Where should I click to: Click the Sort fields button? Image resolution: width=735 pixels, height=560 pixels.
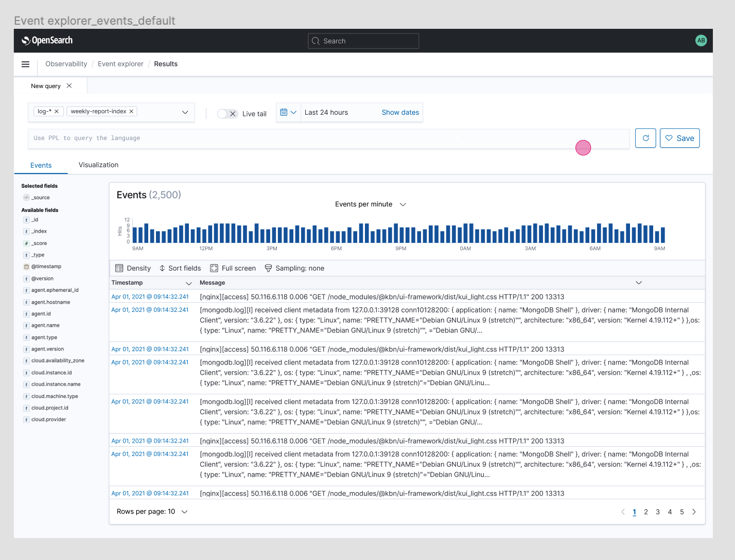[180, 268]
